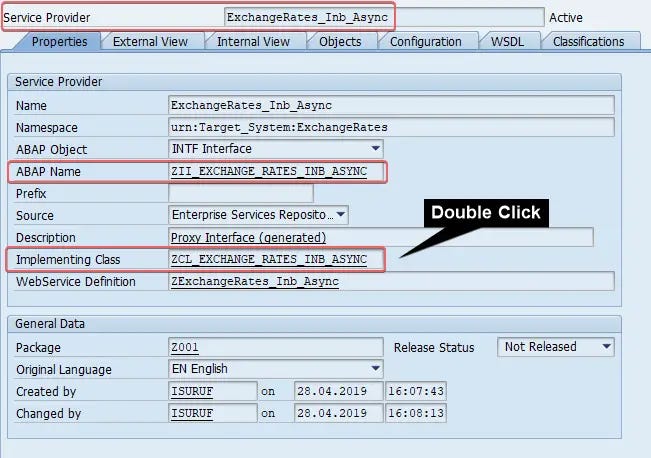651x458 pixels.
Task: Click the General Data section header
Action: [50, 323]
